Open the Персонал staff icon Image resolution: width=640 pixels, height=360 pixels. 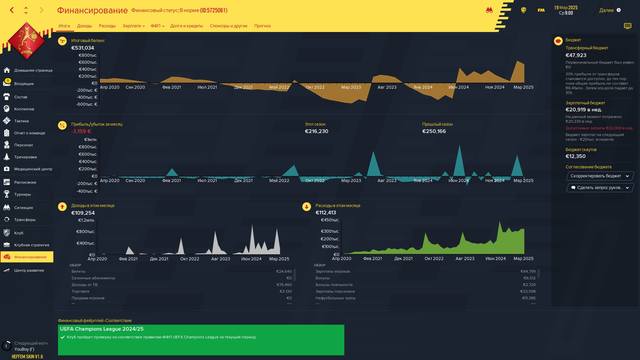pos(7,145)
